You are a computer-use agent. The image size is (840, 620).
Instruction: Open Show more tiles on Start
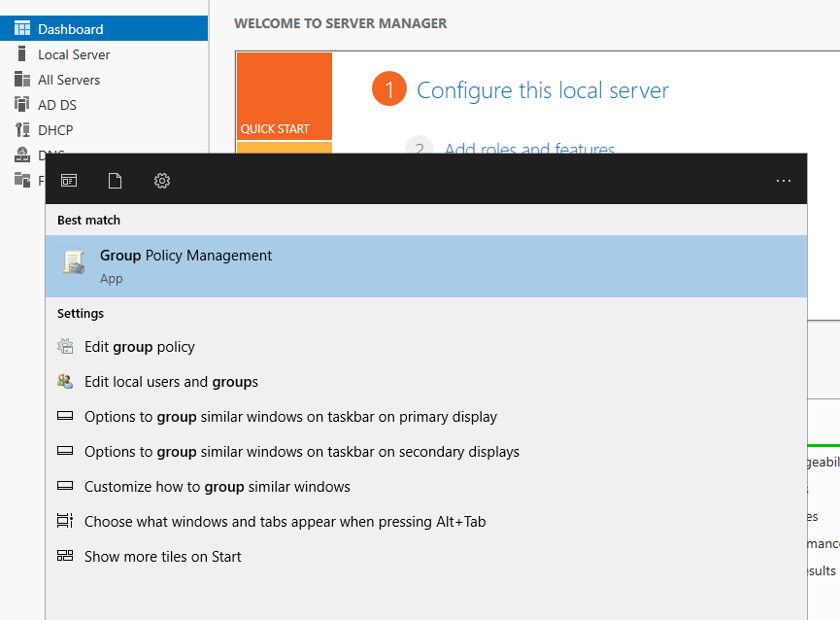tap(163, 556)
